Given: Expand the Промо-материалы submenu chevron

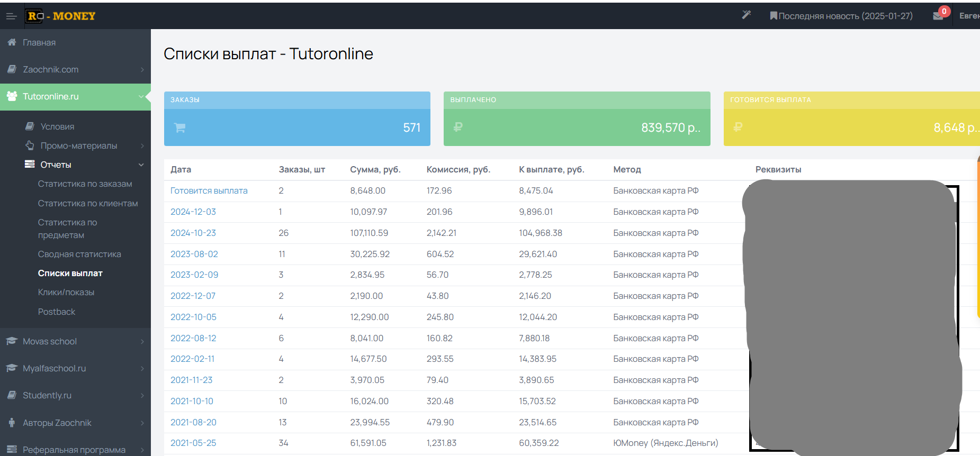Looking at the screenshot, I should pyautogui.click(x=142, y=146).
